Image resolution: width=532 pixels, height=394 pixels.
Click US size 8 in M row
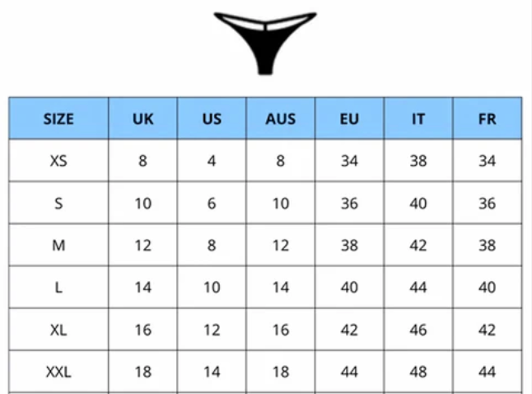coord(212,246)
